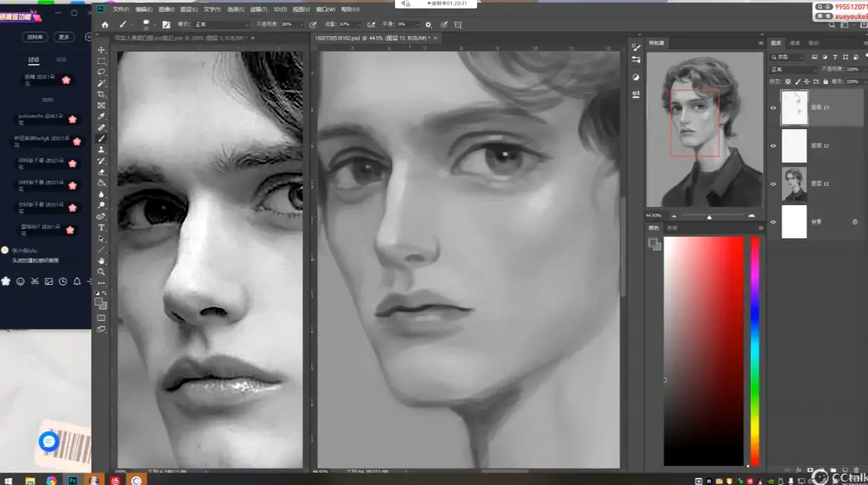Expand the layer blend mode dropdown

(x=793, y=69)
